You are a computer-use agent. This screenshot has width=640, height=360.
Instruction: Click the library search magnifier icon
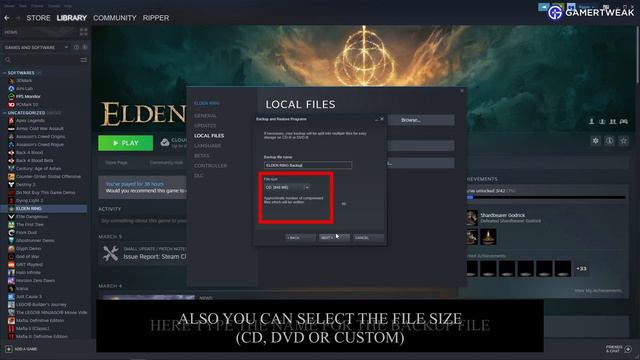coord(8,60)
